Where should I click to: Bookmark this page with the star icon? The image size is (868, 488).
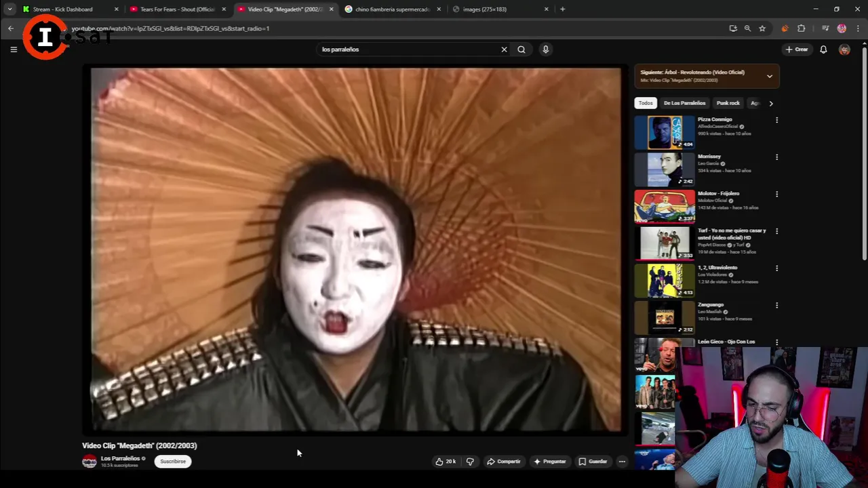762,28
